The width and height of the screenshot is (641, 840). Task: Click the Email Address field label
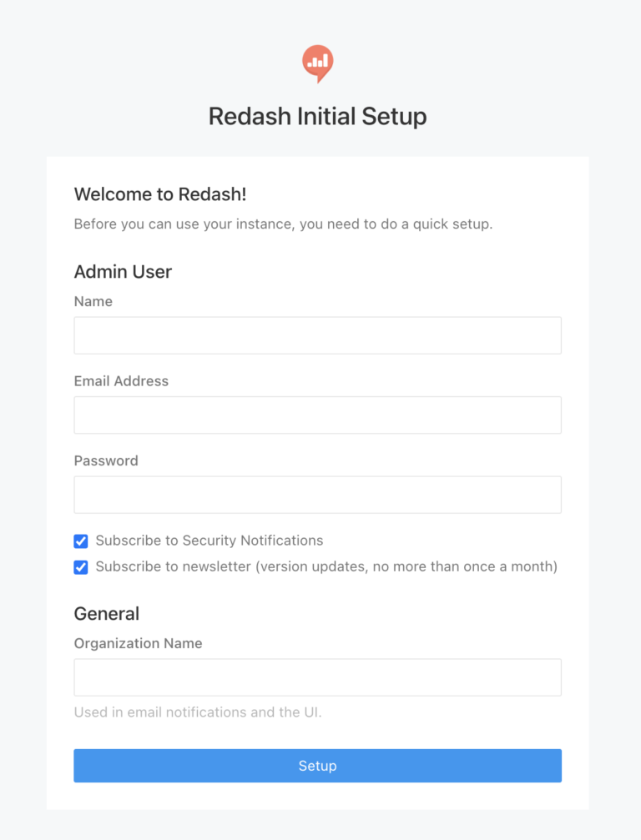(121, 380)
